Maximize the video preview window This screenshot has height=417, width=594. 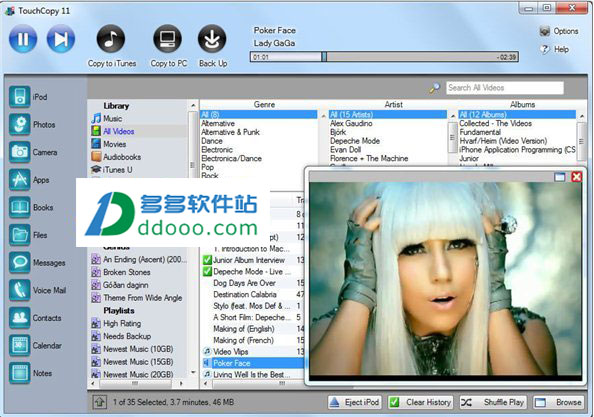click(560, 177)
